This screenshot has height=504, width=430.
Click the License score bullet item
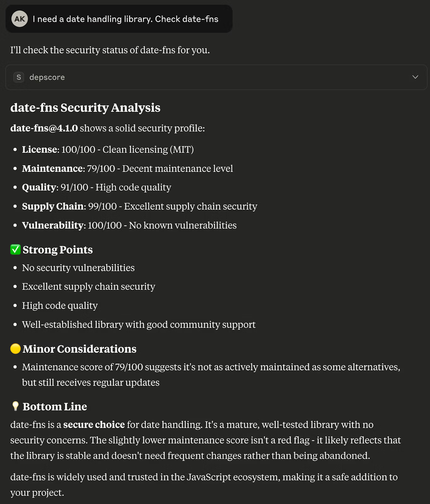(108, 149)
